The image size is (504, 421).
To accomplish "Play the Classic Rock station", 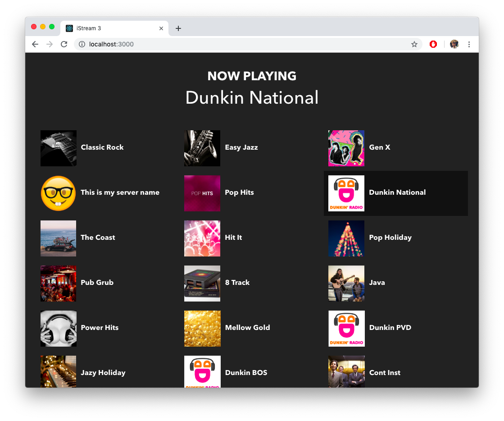I will (102, 147).
